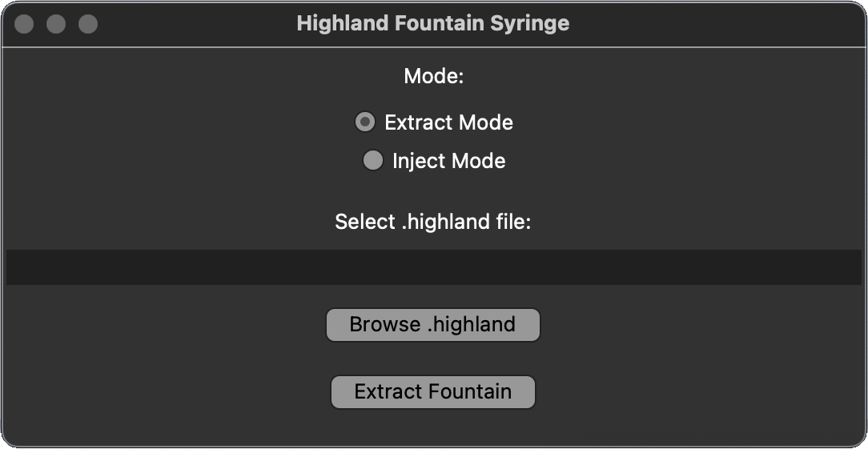Focus the .highland file path field
The height and width of the screenshot is (449, 868).
coord(433,267)
